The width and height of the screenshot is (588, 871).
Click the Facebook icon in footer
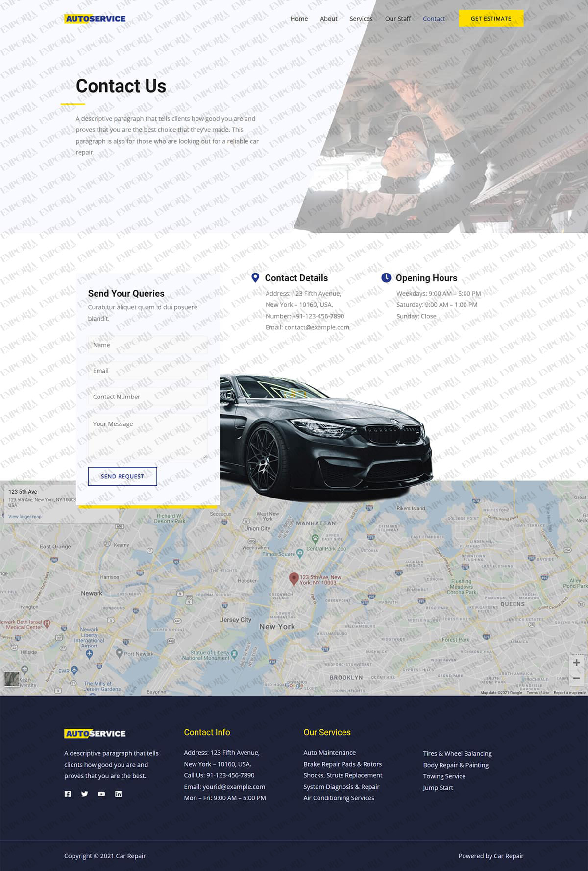(68, 794)
